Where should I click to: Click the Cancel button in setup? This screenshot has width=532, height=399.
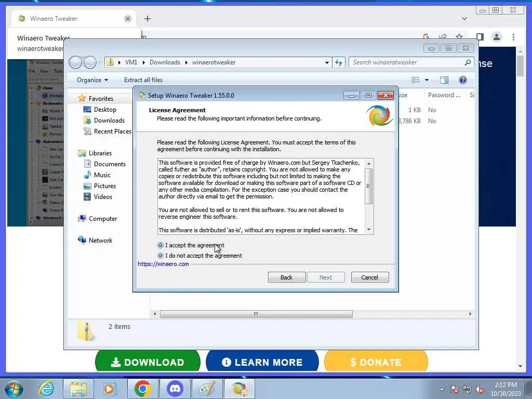(x=370, y=277)
